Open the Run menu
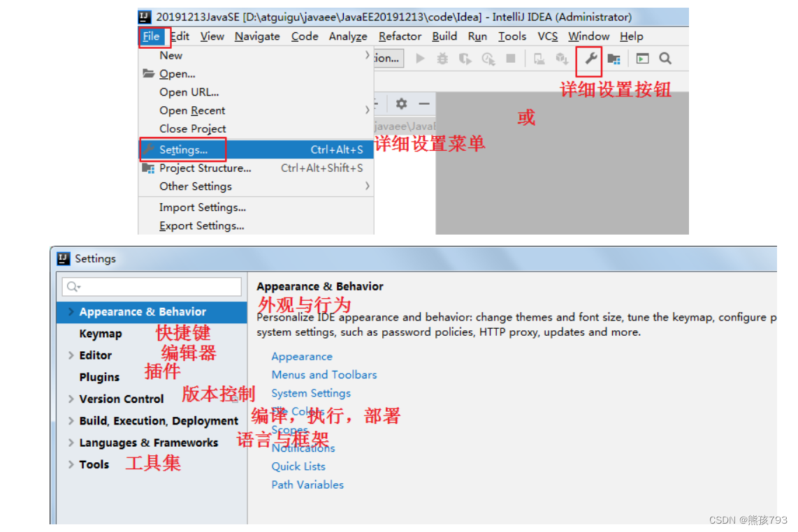Screen dimensions: 798x532 (x=477, y=36)
